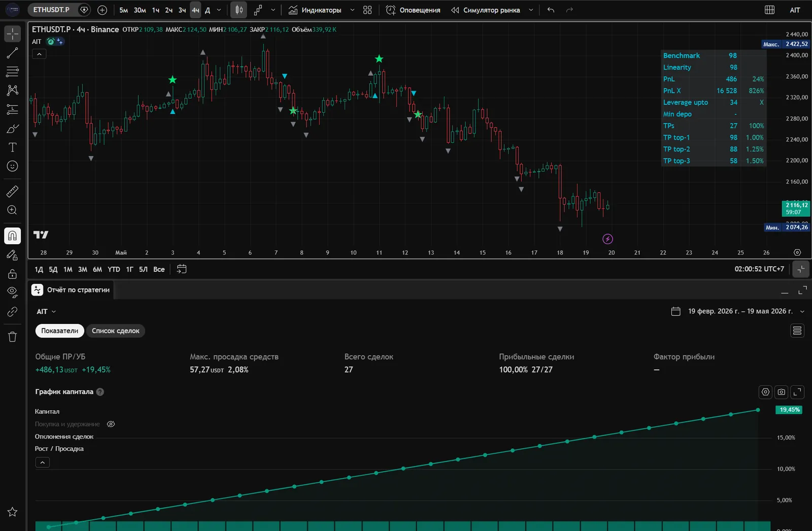Open favorites star at sidebar bottom

(x=12, y=512)
